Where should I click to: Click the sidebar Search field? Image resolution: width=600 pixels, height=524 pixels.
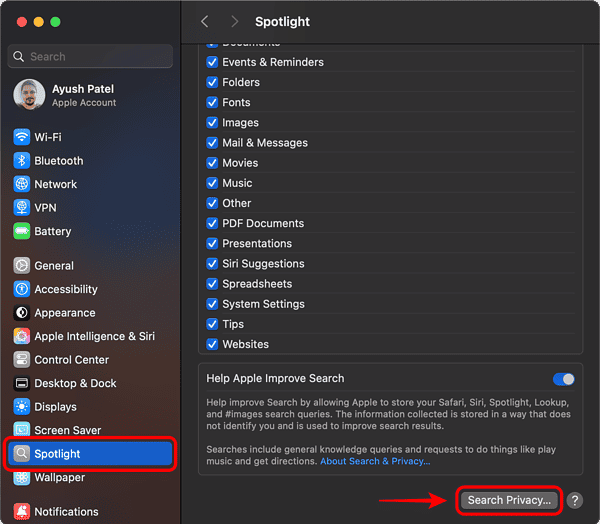90,57
